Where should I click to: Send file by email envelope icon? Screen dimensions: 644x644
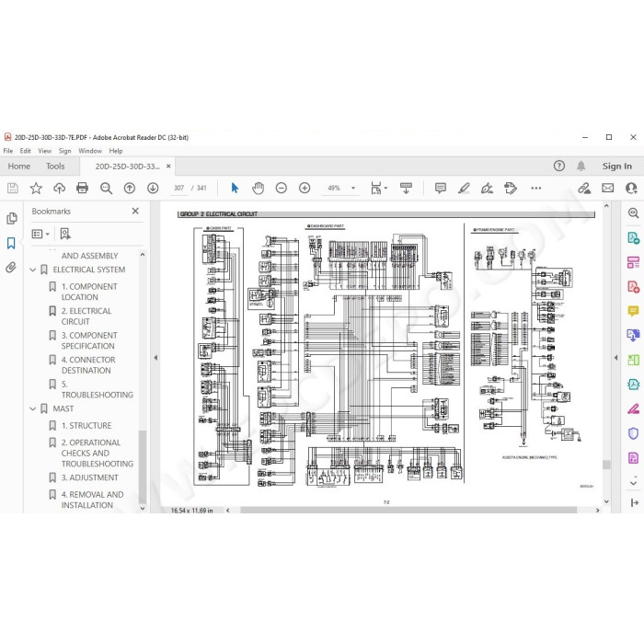click(608, 188)
